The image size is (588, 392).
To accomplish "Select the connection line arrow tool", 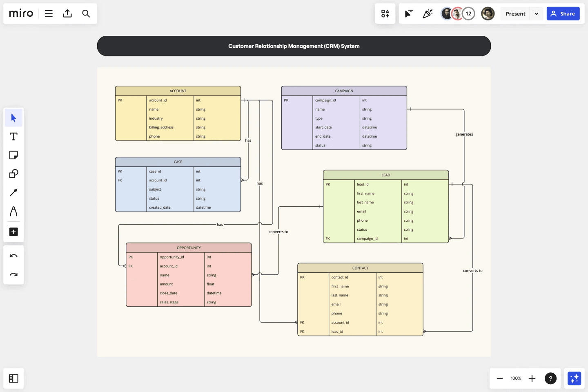I will coord(13,192).
